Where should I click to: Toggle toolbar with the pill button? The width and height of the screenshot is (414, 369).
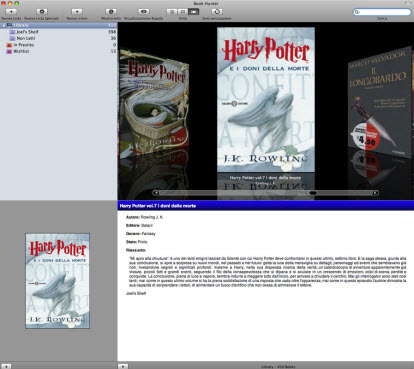[408, 3]
